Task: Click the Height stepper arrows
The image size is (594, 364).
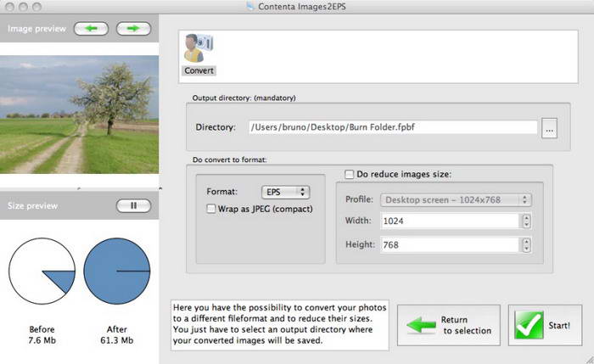Action: (x=526, y=244)
